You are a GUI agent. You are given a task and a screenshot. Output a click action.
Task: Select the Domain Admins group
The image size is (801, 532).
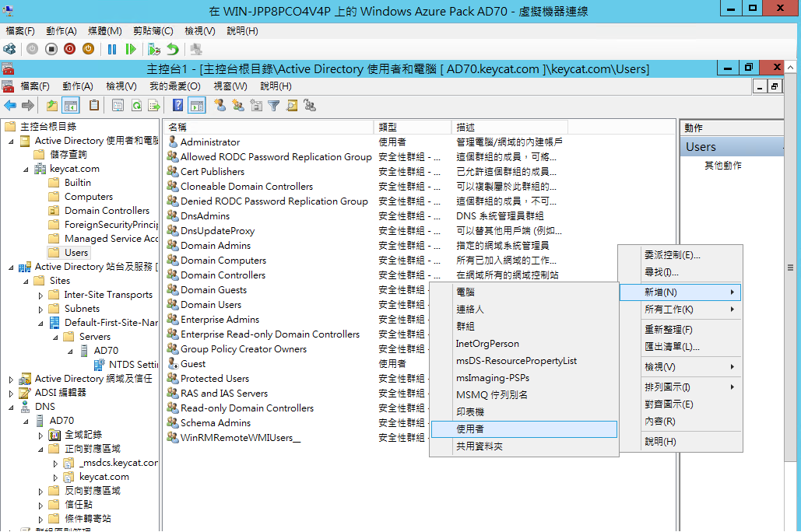tap(216, 246)
